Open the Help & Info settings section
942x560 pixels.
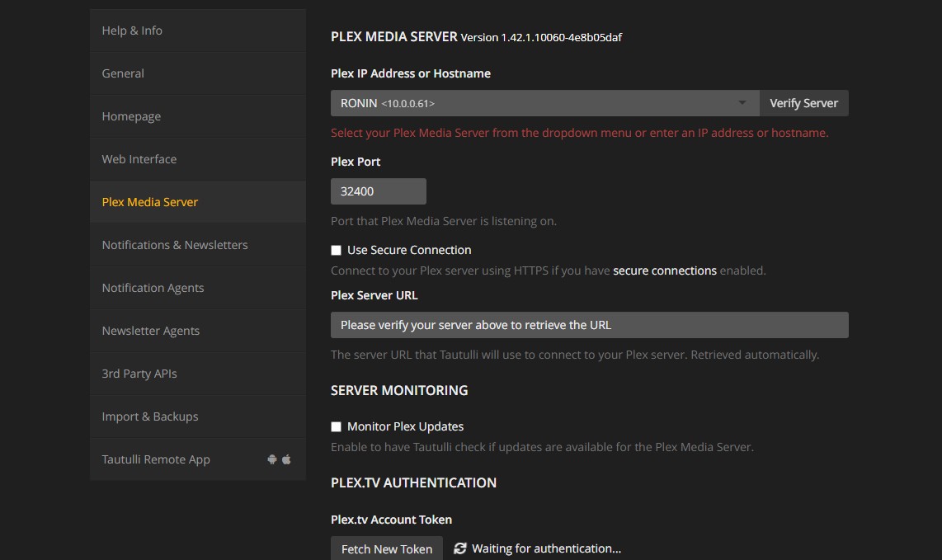tap(198, 31)
